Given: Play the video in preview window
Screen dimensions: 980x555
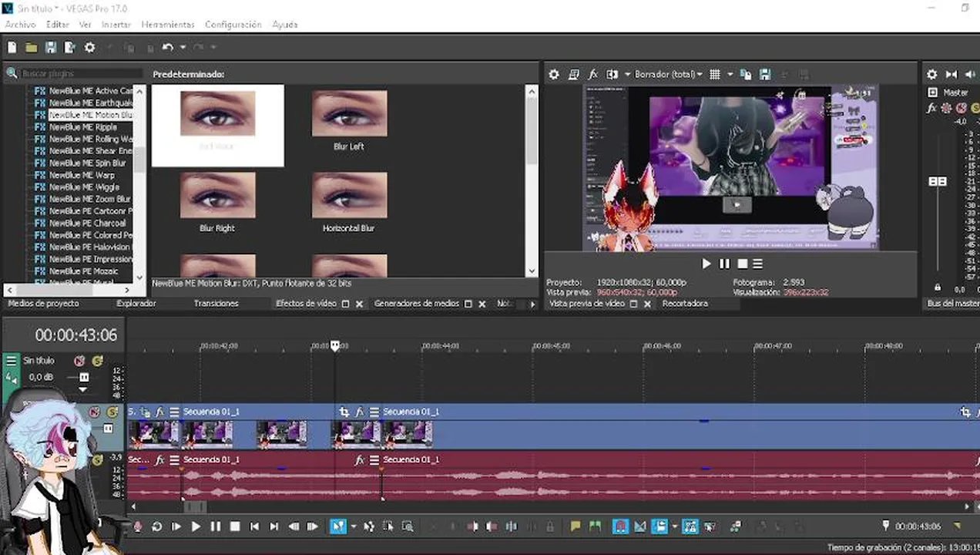Looking at the screenshot, I should click(706, 264).
